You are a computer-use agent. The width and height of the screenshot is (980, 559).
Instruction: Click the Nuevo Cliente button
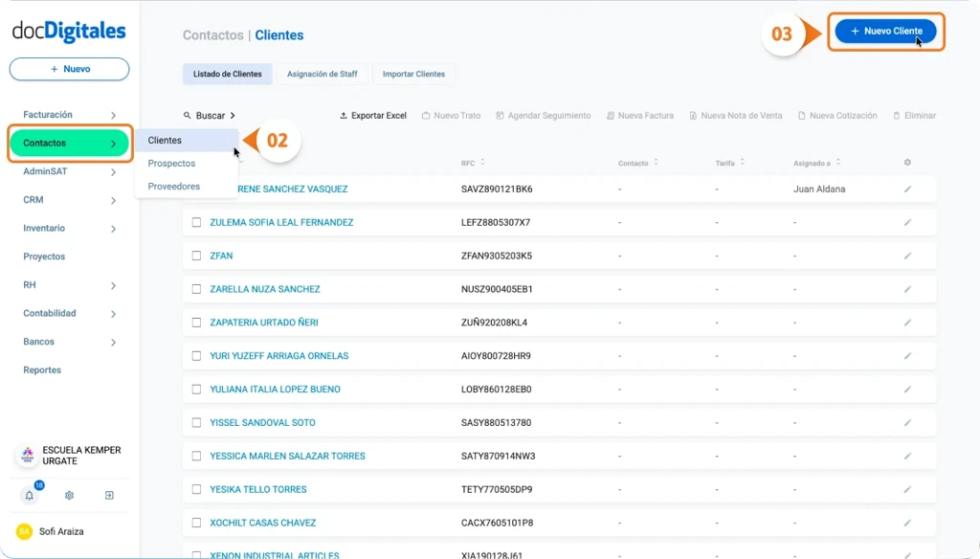coord(886,31)
